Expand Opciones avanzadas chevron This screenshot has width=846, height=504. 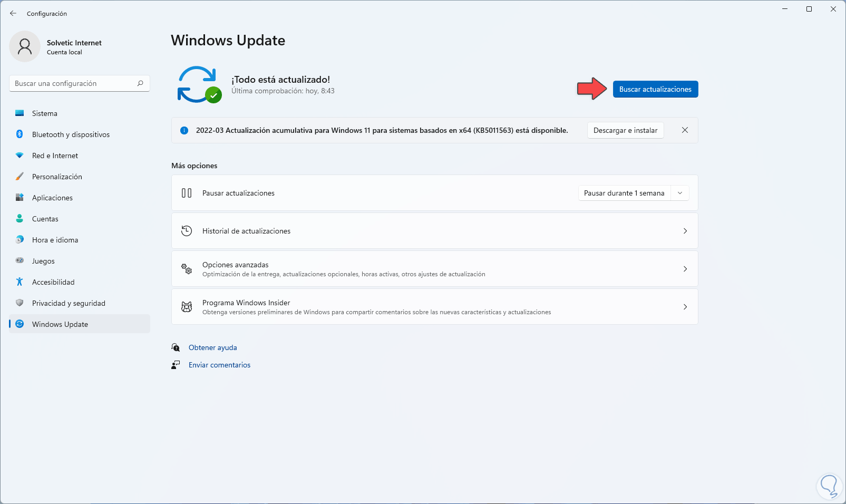685,269
